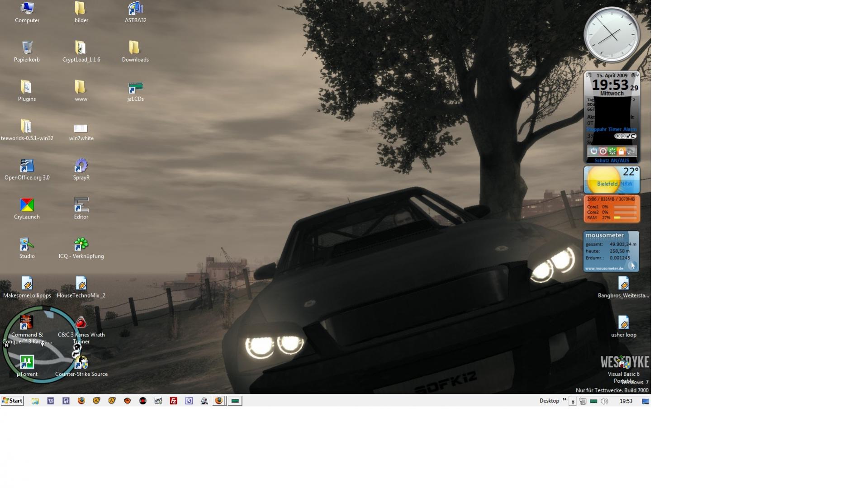This screenshot has width=868, height=488.
Task: Open the green RAM tray icon
Action: (593, 401)
